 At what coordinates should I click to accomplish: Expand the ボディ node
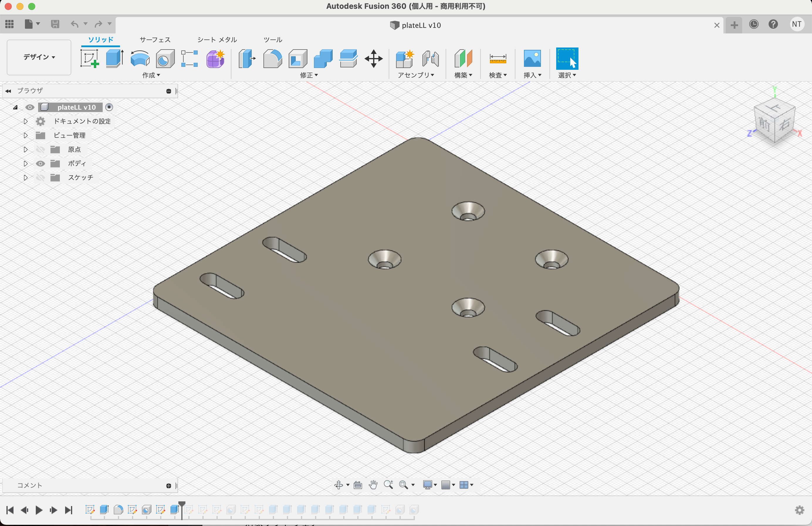pyautogui.click(x=26, y=164)
